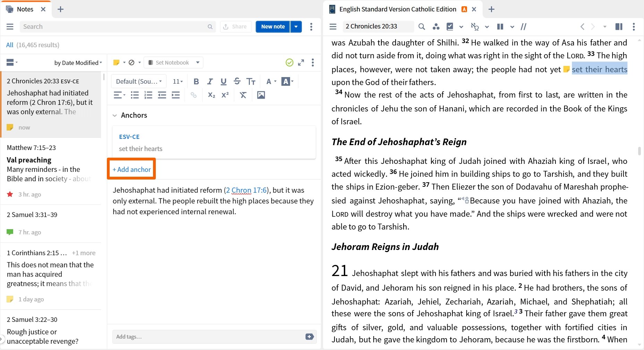Open the Set Notebook dropdown
This screenshot has height=350, width=644.
click(173, 62)
